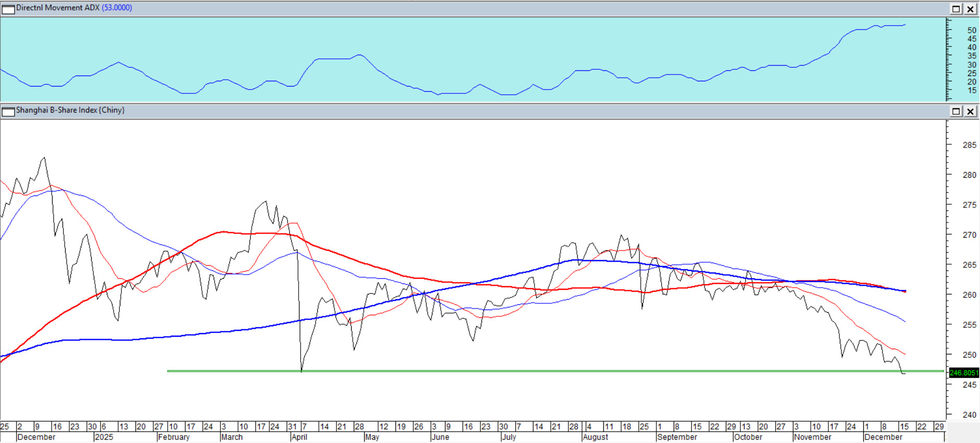Close the Directnl Movement ADX panel
Viewport: 980px width, 443px height.
(x=971, y=9)
